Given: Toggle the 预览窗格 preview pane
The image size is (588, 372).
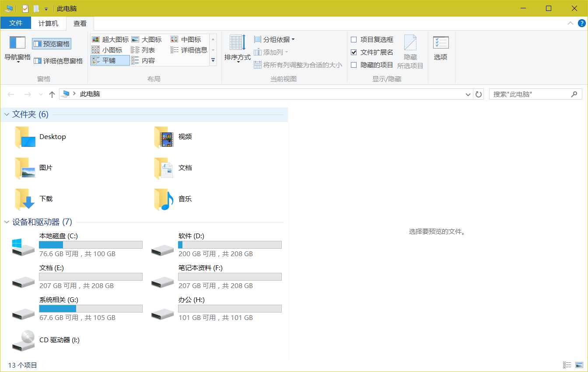Looking at the screenshot, I should pyautogui.click(x=52, y=44).
